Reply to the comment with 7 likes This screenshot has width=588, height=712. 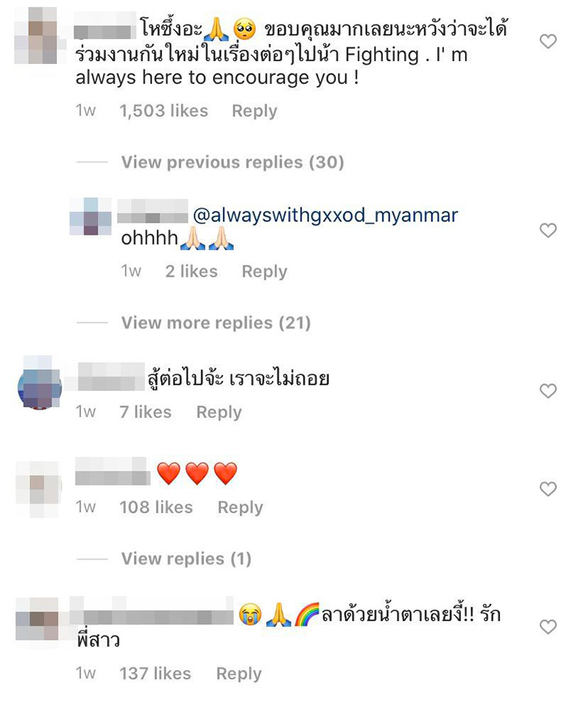(x=219, y=413)
